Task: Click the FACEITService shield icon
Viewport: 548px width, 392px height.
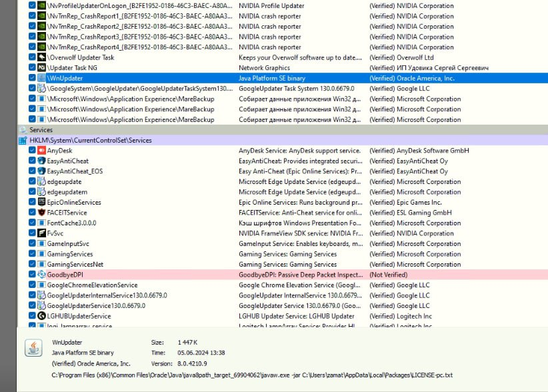Action: point(41,213)
